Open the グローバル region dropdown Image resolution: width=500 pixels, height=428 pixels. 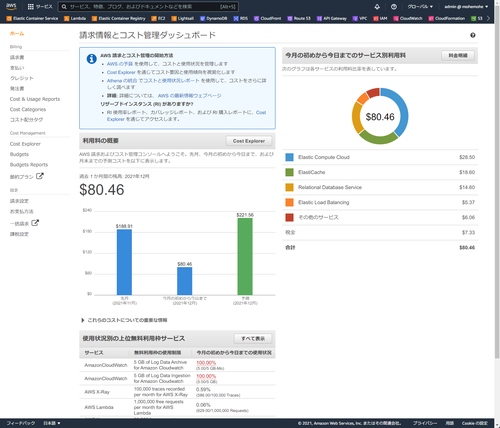pos(420,7)
